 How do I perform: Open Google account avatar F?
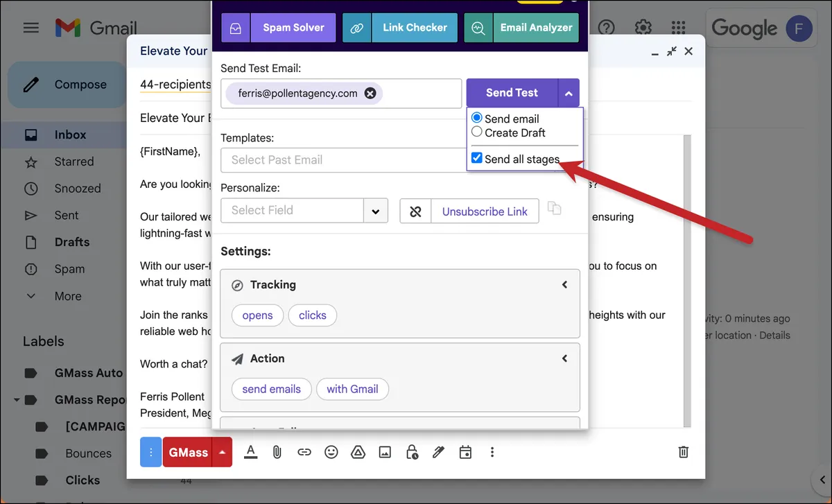[799, 28]
